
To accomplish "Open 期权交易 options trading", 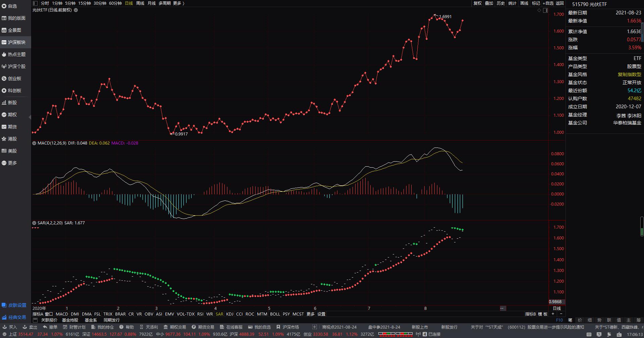I will tap(175, 327).
